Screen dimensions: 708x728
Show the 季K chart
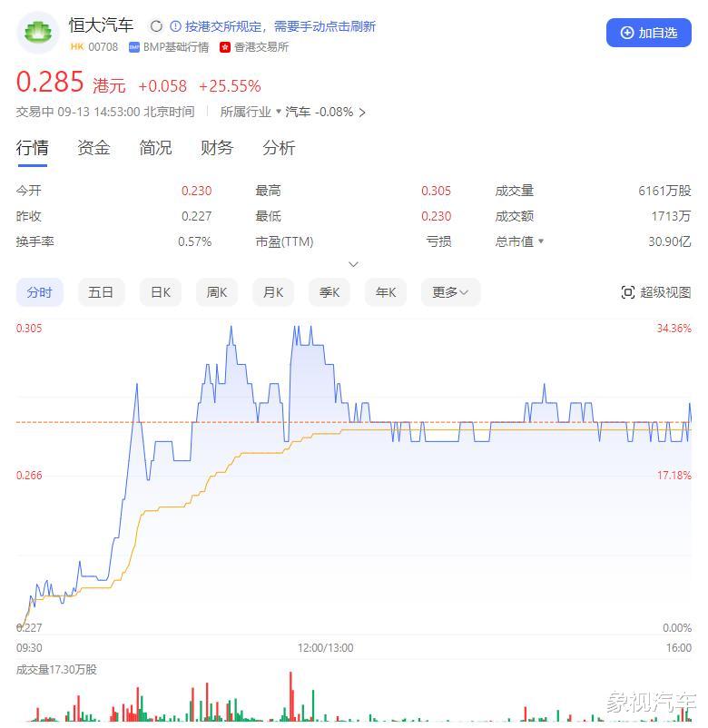click(329, 292)
